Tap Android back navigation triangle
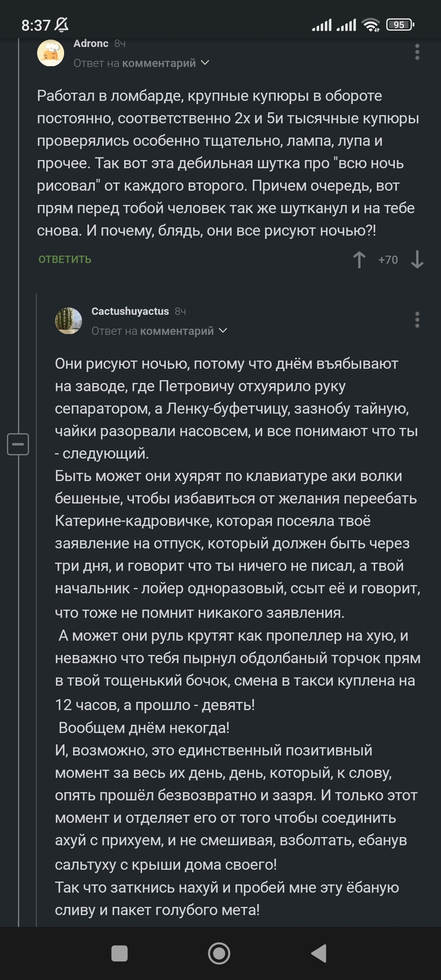The height and width of the screenshot is (980, 441). pyautogui.click(x=319, y=953)
